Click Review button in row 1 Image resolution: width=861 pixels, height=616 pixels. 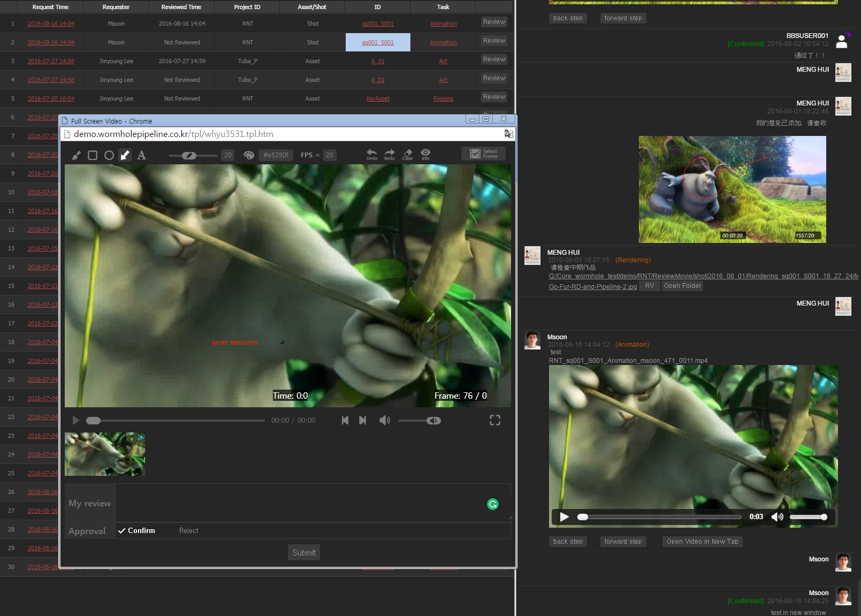[x=494, y=22]
